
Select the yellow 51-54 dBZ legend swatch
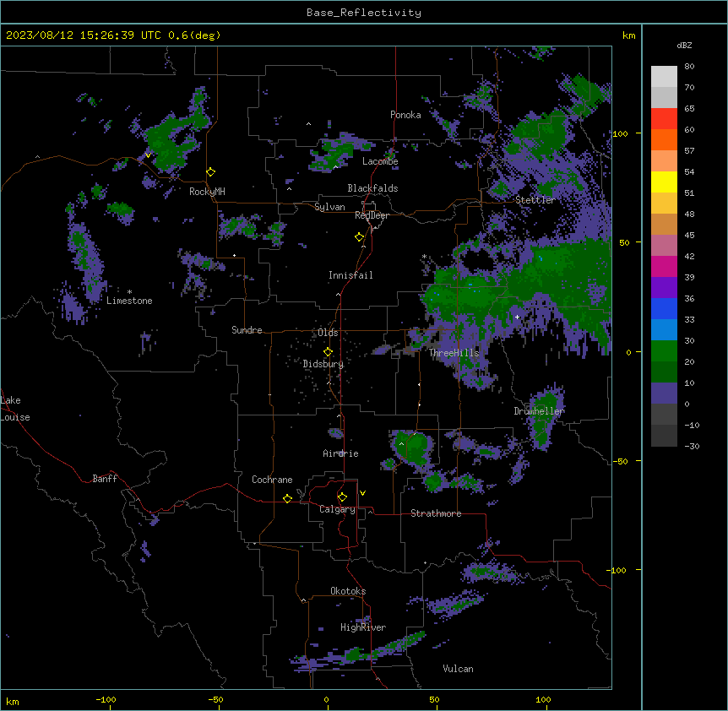[664, 182]
